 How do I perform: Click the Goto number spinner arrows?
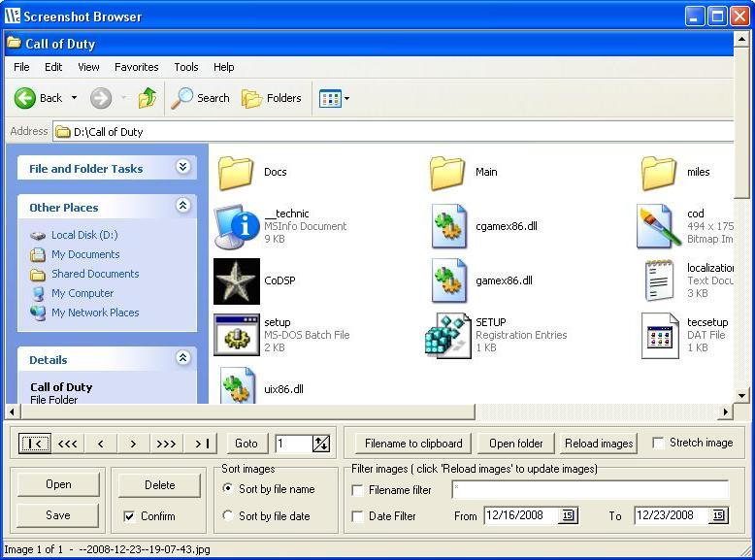321,444
